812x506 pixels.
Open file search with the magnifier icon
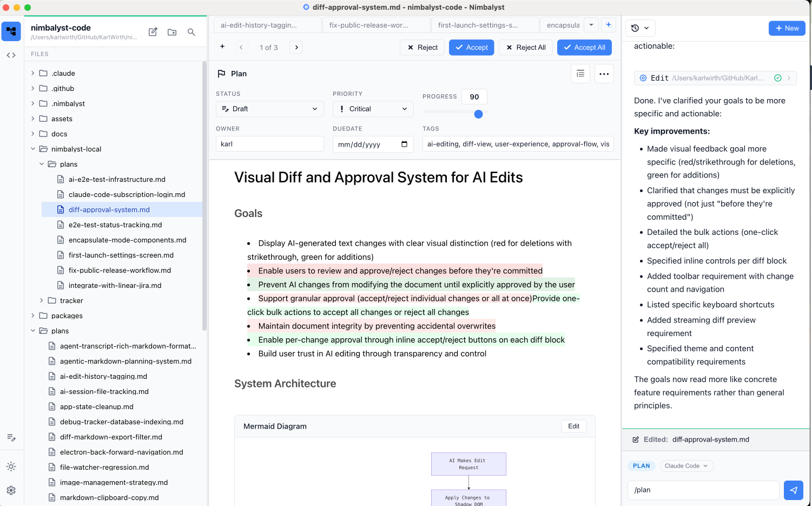192,32
